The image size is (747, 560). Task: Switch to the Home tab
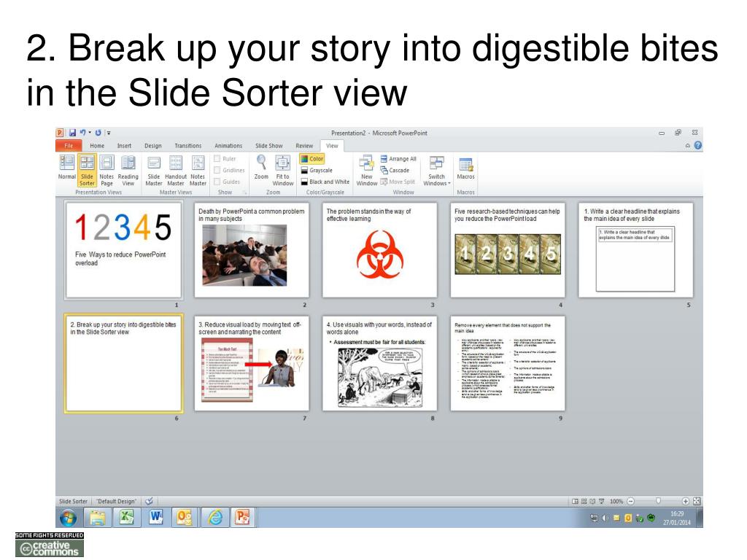coord(97,146)
